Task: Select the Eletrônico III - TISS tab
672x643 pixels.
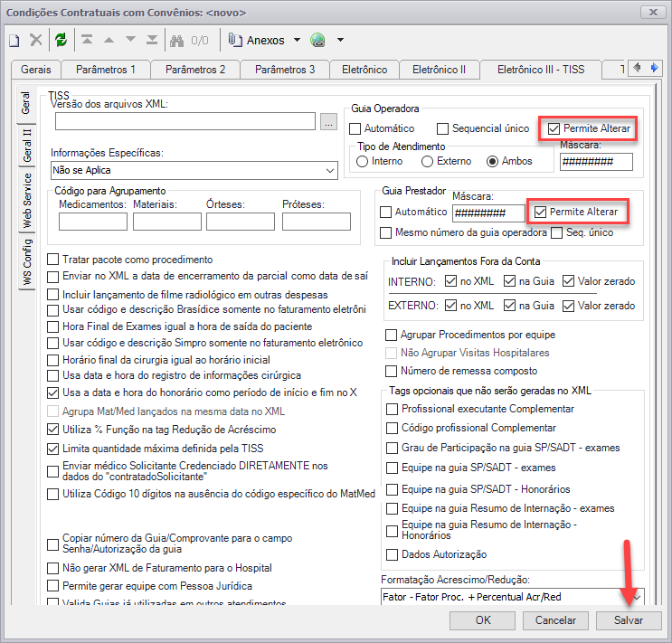Action: (541, 70)
